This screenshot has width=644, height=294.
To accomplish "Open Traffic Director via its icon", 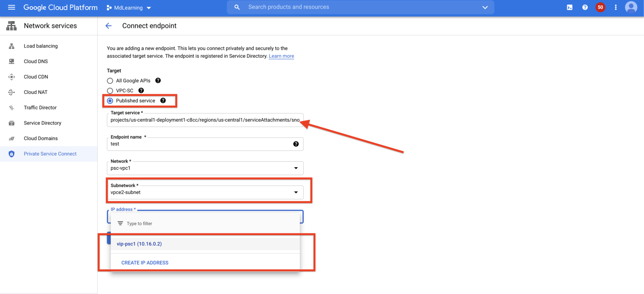I will (11, 107).
